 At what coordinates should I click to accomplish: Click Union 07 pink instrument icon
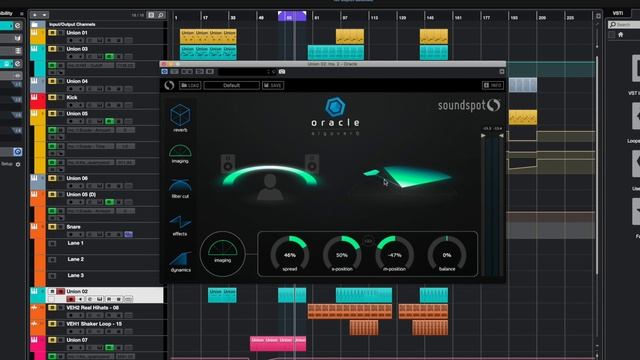point(34,340)
